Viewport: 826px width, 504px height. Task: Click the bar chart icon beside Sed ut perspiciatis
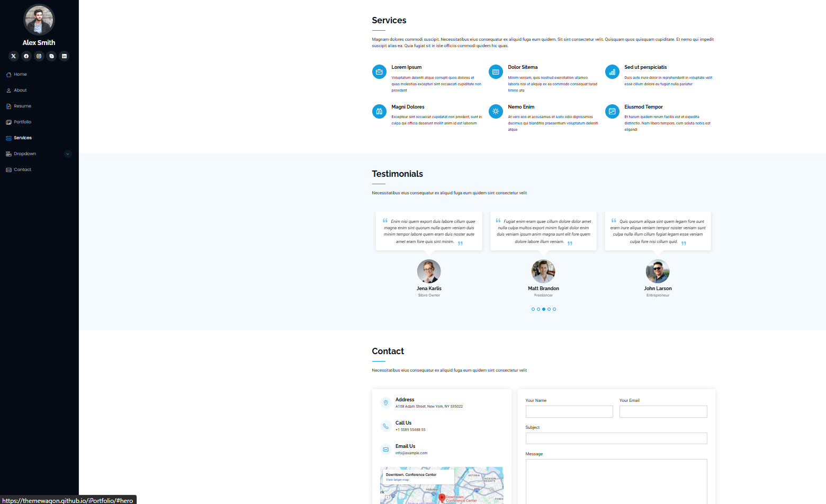pos(612,72)
